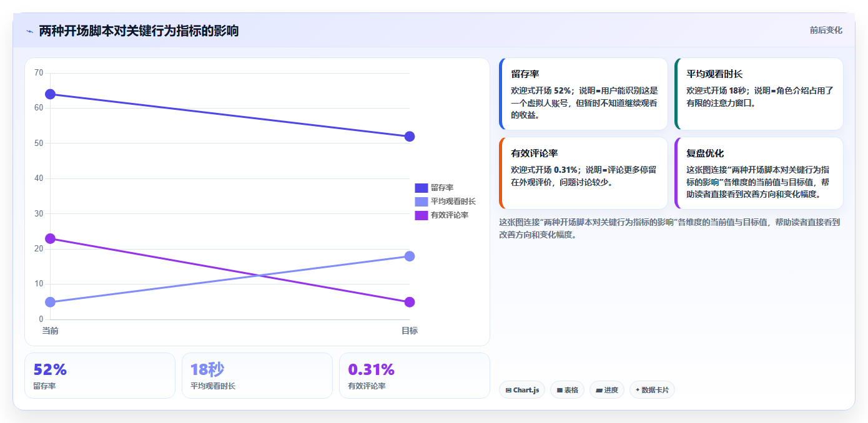The image size is (868, 423).
Task: Click the 留存率 data point at 当前
Action: click(x=51, y=94)
